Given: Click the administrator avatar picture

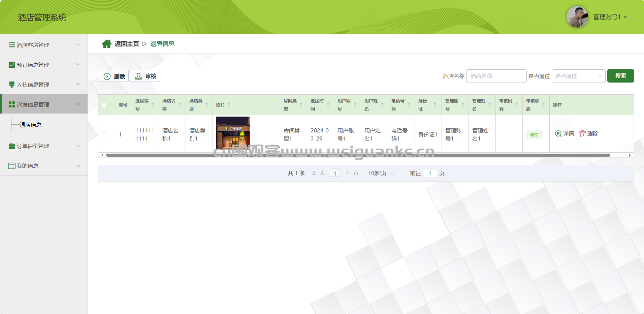Looking at the screenshot, I should (x=577, y=17).
